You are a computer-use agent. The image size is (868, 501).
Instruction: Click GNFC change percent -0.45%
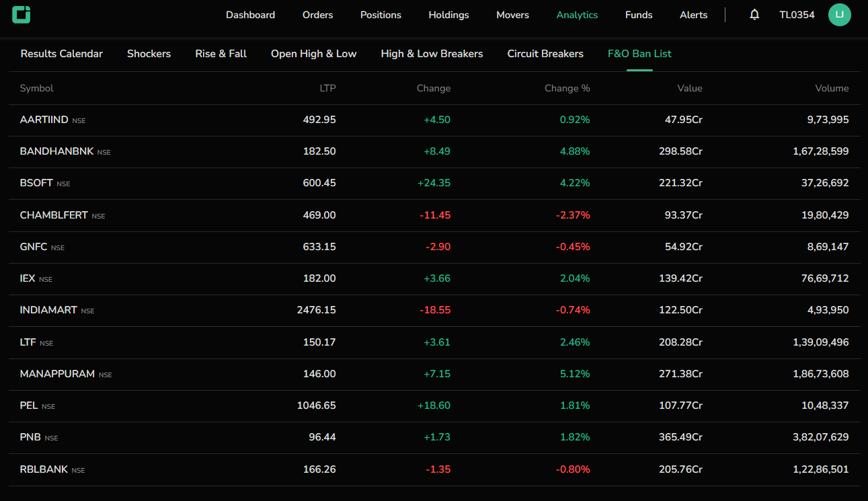573,247
